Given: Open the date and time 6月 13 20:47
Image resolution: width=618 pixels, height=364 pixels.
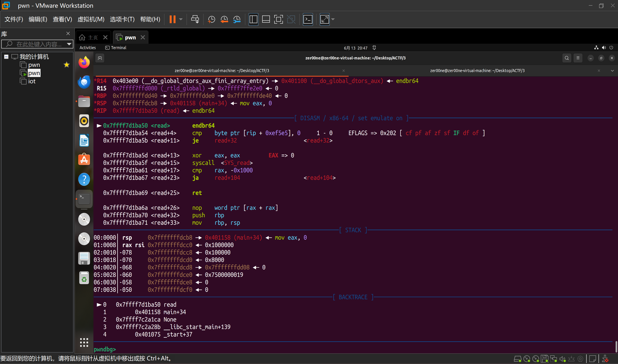Looking at the screenshot, I should tap(356, 48).
